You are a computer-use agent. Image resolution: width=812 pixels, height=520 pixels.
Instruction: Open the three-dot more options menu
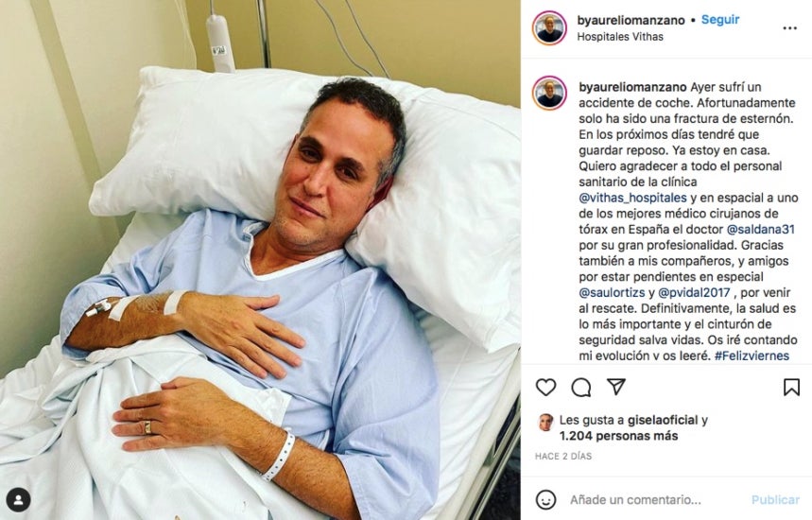(789, 28)
